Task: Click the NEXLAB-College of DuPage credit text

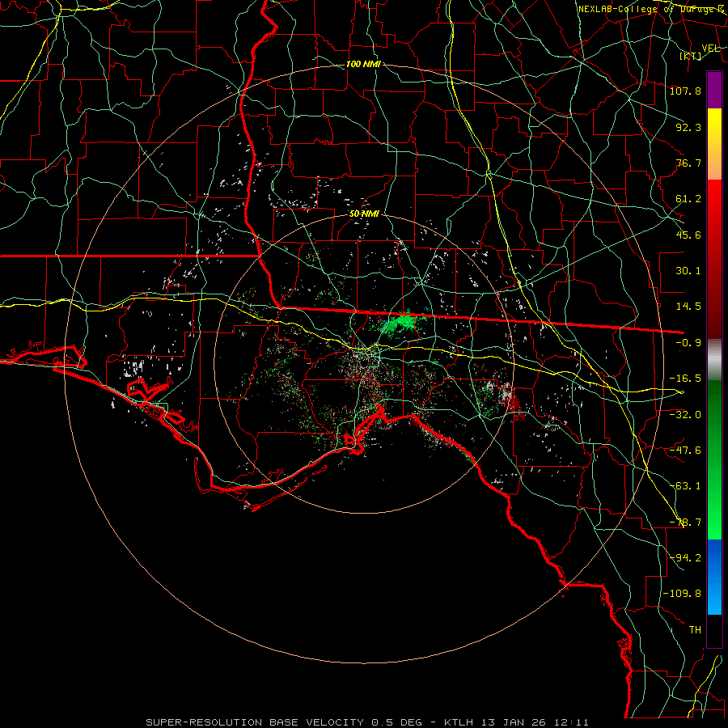Action: coord(651,9)
